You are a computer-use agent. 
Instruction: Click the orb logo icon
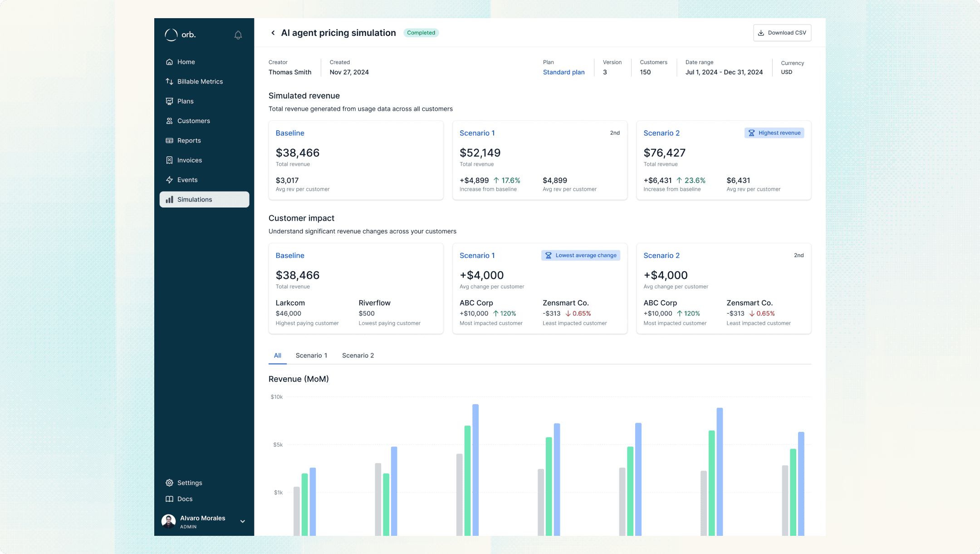pyautogui.click(x=171, y=35)
